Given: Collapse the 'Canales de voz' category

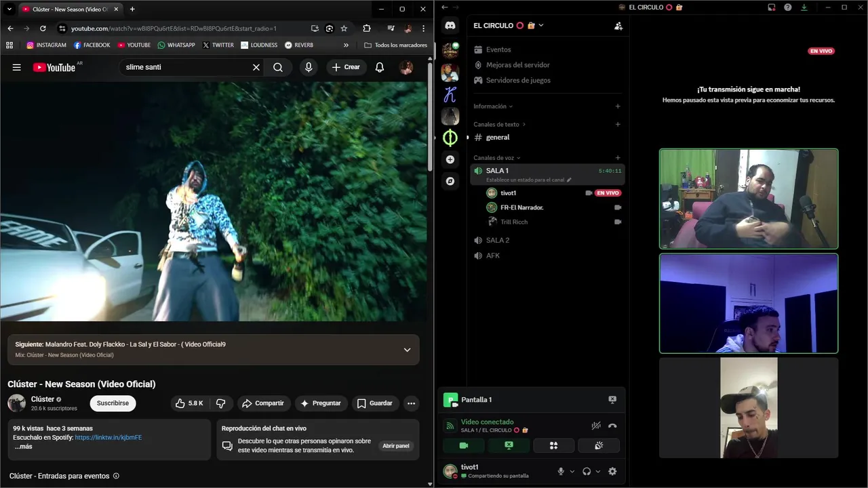Looking at the screenshot, I should tap(497, 158).
